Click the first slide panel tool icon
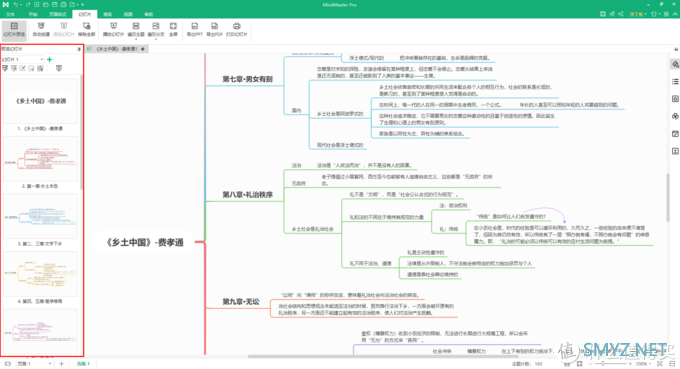The image size is (680, 369). click(x=5, y=68)
